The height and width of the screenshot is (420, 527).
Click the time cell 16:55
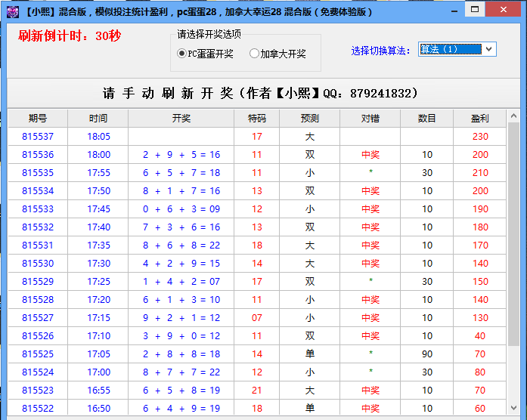pyautogui.click(x=98, y=391)
